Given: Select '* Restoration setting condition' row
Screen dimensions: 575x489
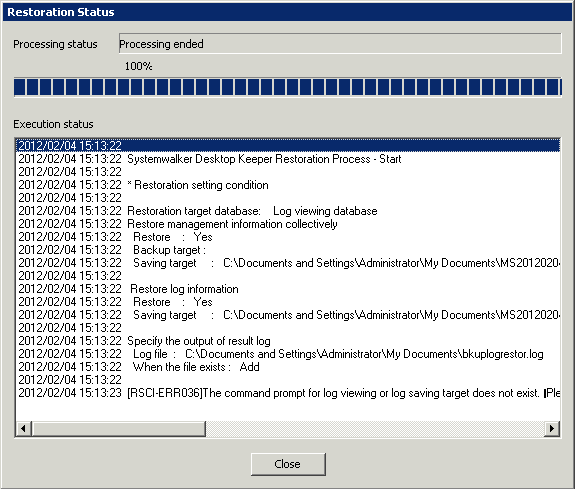Looking at the screenshot, I should 288,185.
